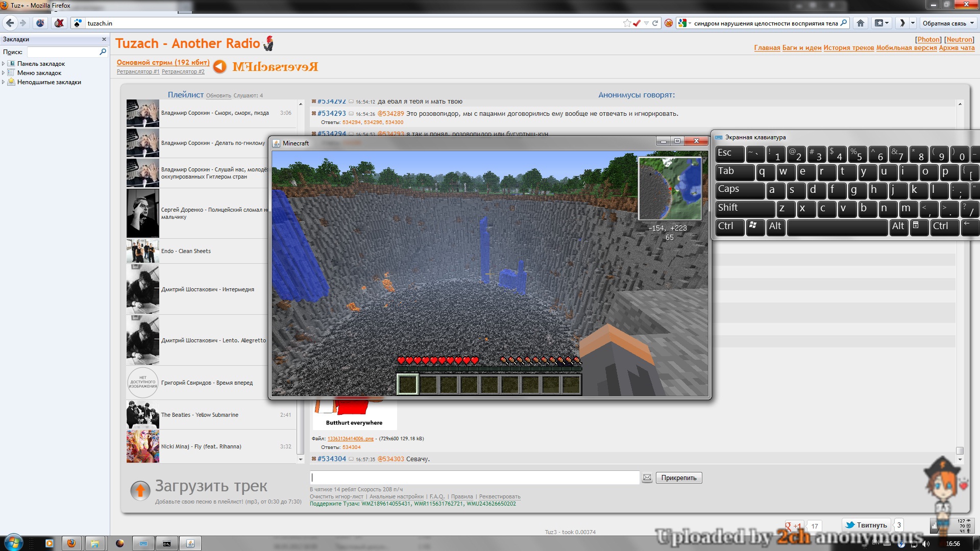Open Архив чата link

coord(957,48)
